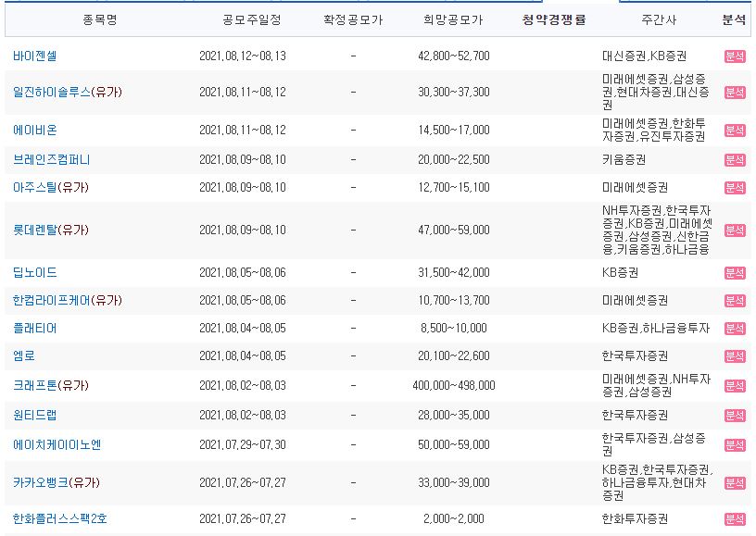This screenshot has height=536, width=756.
Task: Click the 분석 icon for 엠로
Action: [x=735, y=356]
